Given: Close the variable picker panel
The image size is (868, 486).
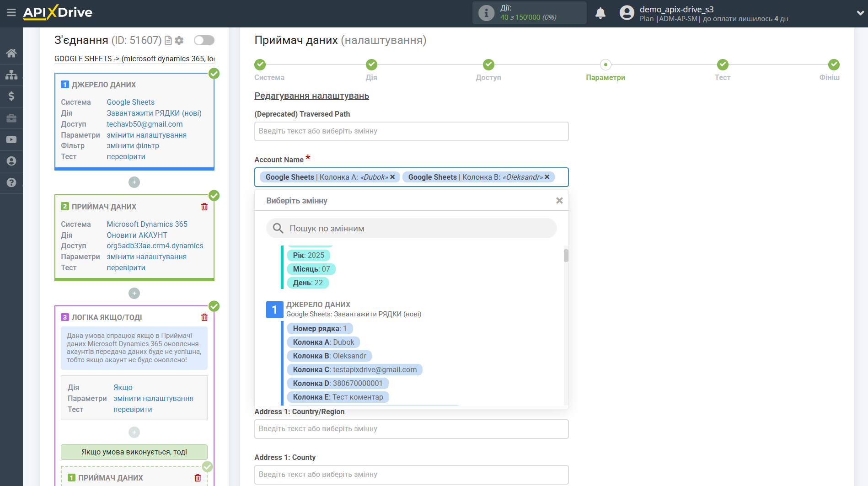Looking at the screenshot, I should pos(559,201).
